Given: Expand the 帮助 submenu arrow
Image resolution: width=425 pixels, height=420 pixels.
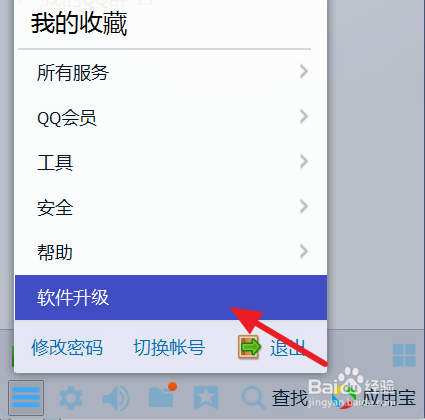Looking at the screenshot, I should tap(303, 251).
